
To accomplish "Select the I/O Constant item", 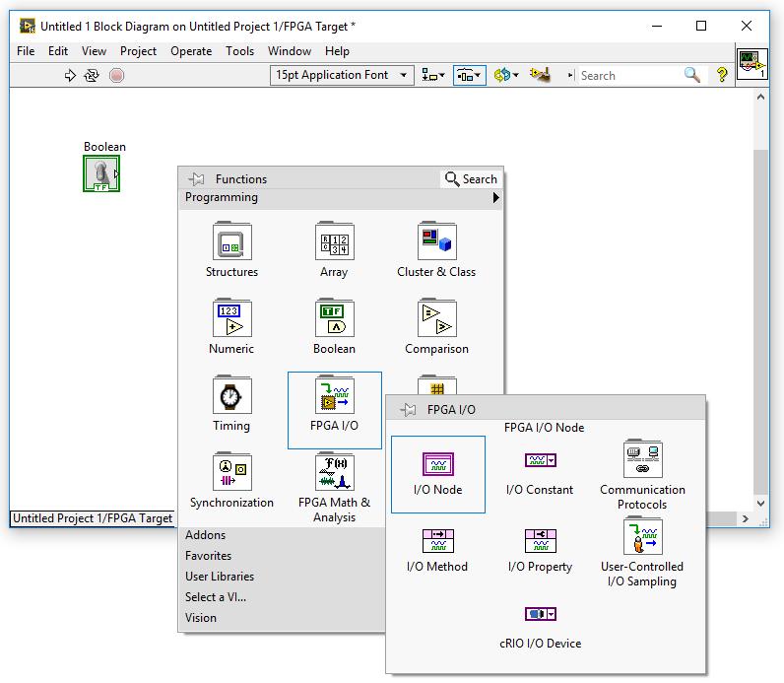I will 540,460.
